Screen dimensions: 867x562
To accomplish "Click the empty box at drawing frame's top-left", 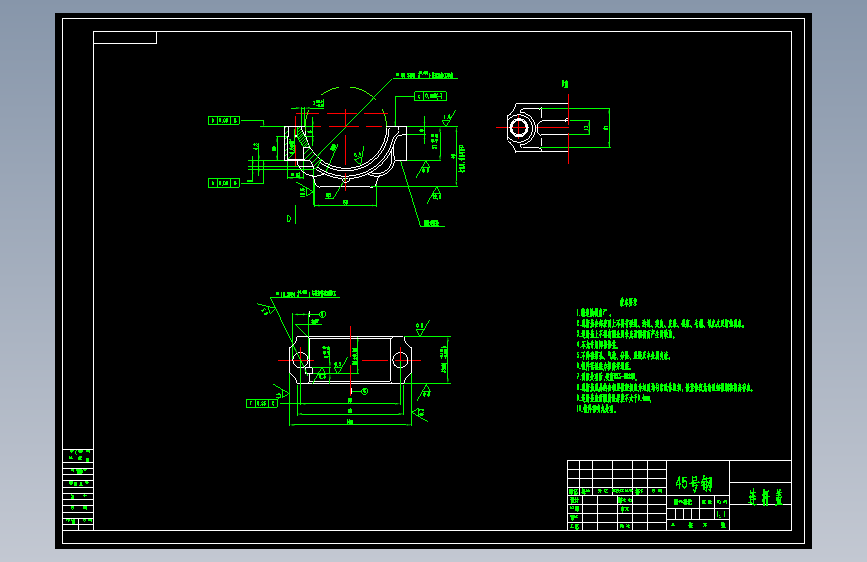I will [x=125, y=38].
